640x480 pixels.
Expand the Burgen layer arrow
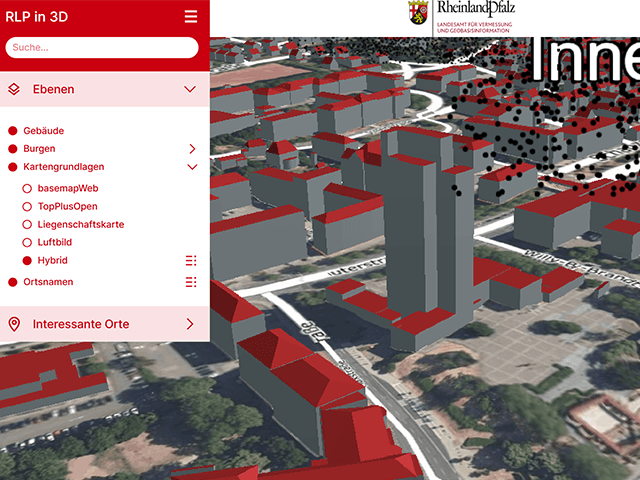(x=192, y=149)
